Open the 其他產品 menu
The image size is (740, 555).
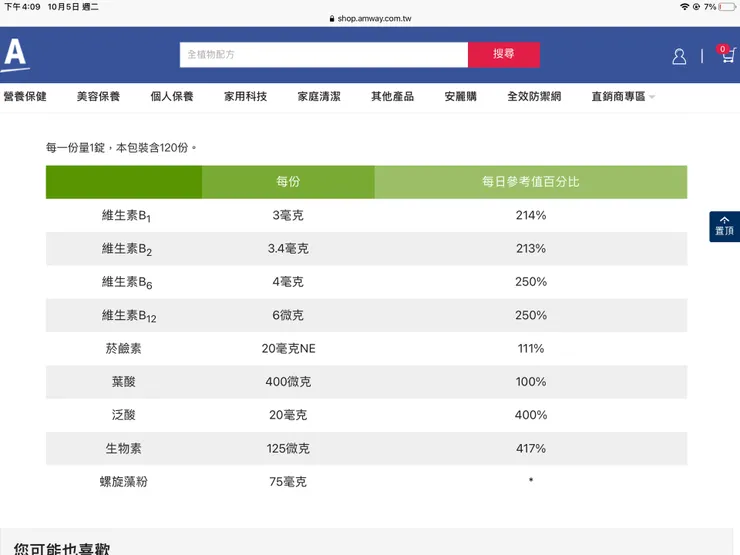click(393, 96)
